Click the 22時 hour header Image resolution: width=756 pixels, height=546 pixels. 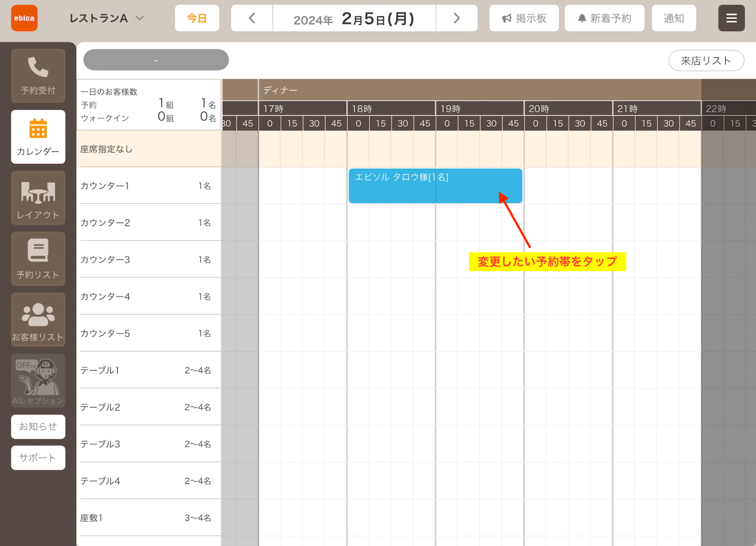729,108
